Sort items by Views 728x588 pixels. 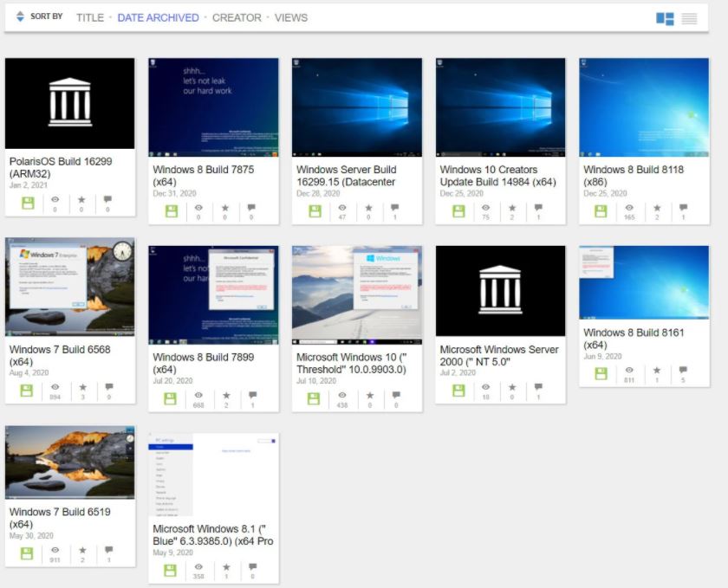point(290,17)
